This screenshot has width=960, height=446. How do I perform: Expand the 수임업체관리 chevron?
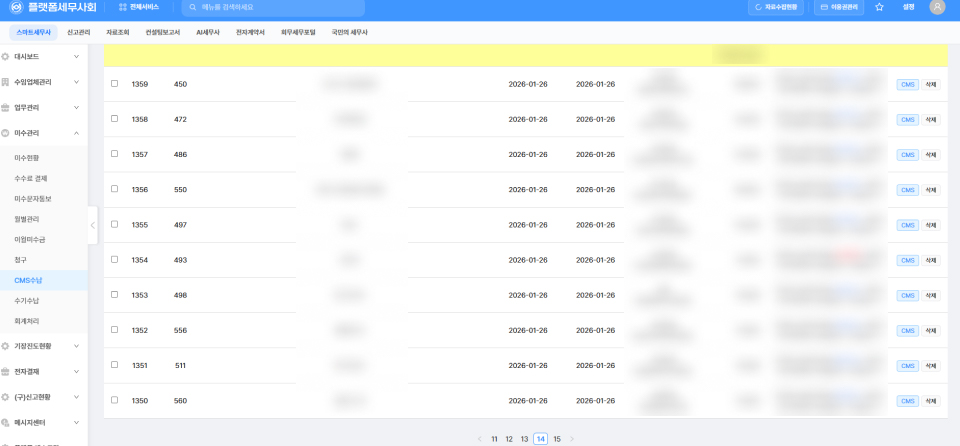point(77,82)
